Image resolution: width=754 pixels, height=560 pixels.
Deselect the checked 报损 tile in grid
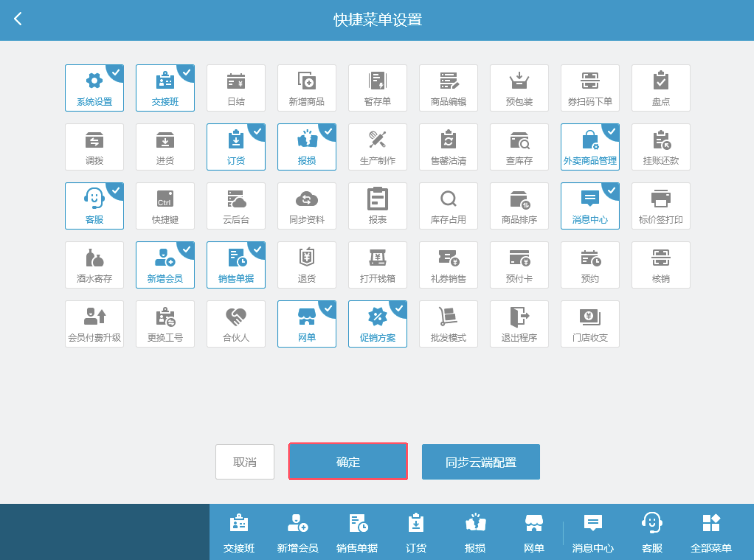(x=307, y=147)
